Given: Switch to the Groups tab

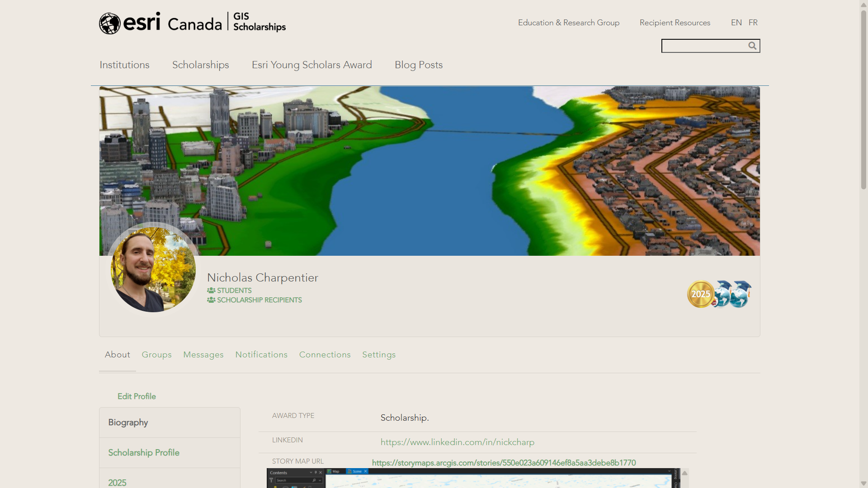Looking at the screenshot, I should [156, 355].
